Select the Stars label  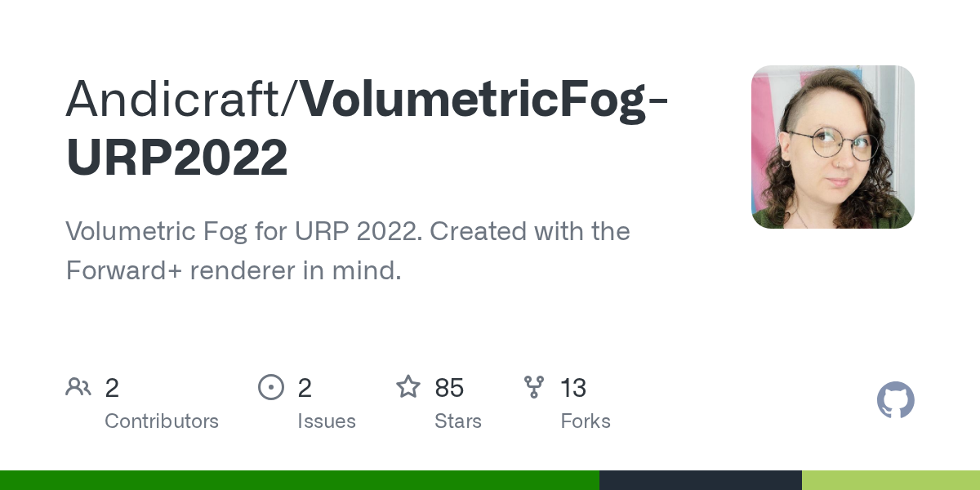coord(458,421)
